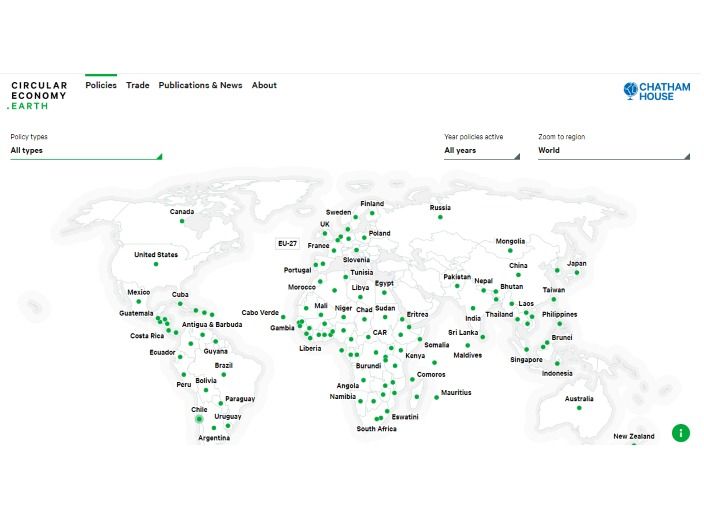704x528 pixels.
Task: Open the Year policies active dropdown
Action: coord(482,150)
